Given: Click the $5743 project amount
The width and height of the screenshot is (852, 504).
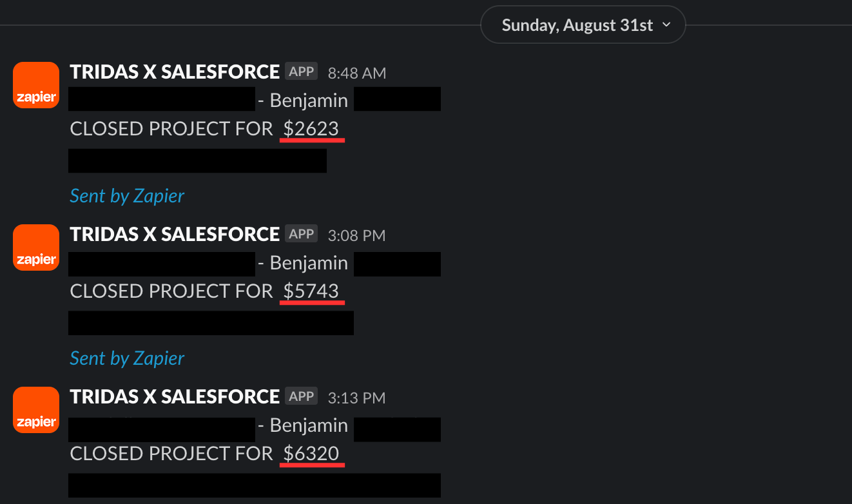Looking at the screenshot, I should click(x=311, y=291).
